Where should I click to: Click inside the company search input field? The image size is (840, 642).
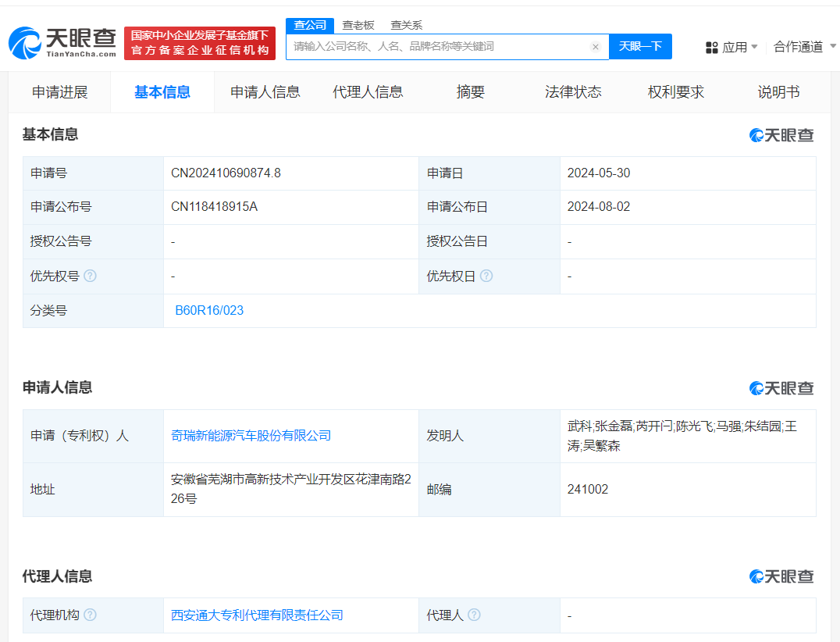[437, 47]
